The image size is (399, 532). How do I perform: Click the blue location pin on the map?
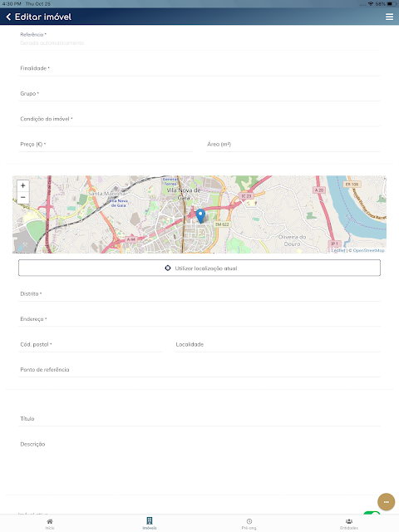coord(200,216)
